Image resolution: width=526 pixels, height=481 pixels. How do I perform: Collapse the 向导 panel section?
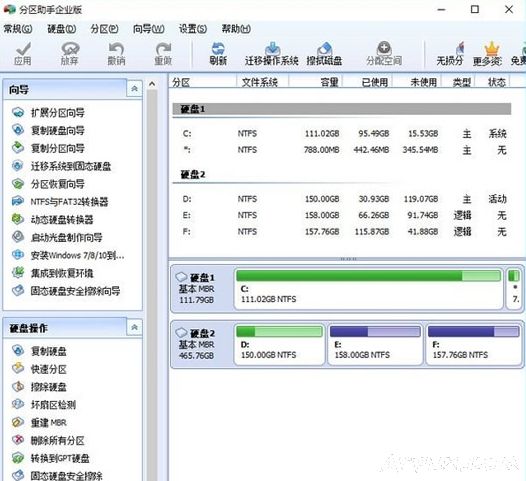click(x=135, y=89)
